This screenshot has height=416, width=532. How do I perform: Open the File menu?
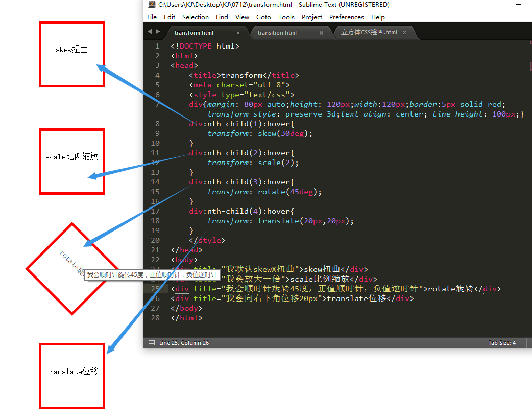(x=152, y=17)
